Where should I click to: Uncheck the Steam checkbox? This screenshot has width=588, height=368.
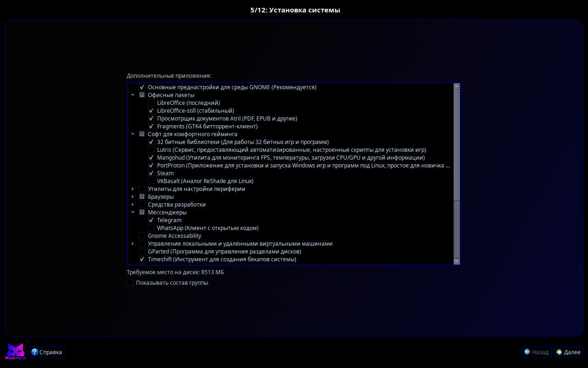[x=151, y=173]
